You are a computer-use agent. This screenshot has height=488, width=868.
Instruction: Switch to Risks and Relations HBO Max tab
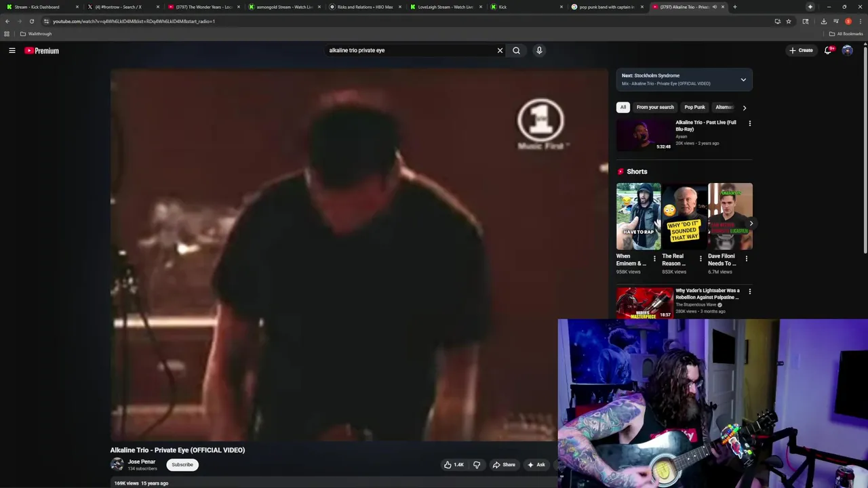pyautogui.click(x=365, y=7)
